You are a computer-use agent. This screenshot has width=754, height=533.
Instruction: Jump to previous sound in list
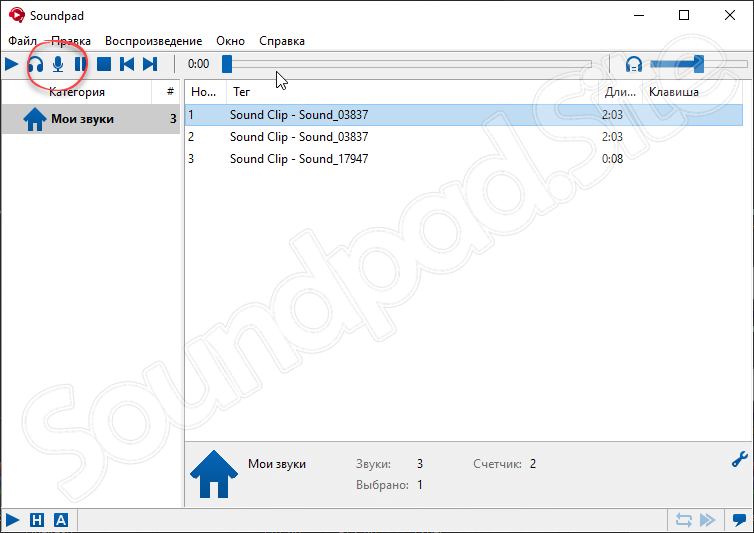pyautogui.click(x=127, y=64)
